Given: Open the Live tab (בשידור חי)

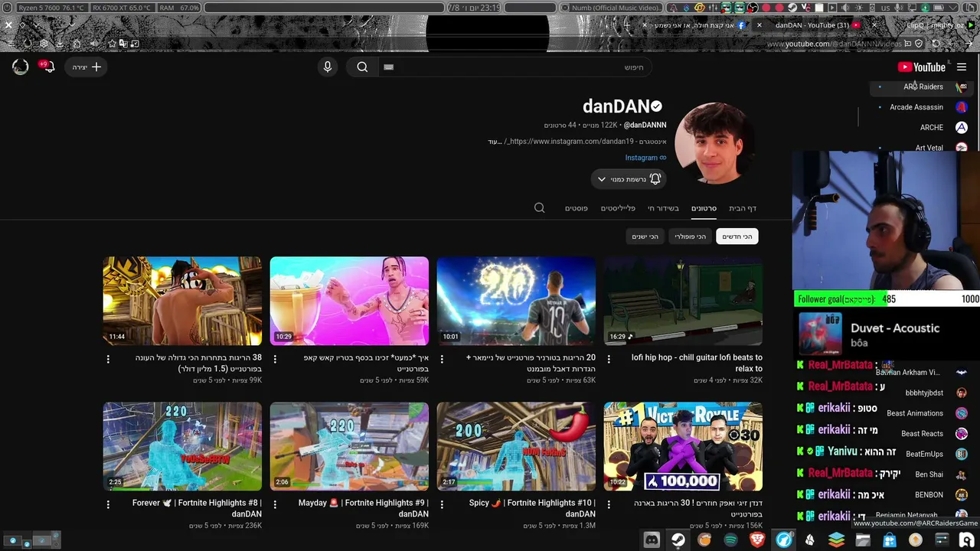Looking at the screenshot, I should tap(663, 208).
